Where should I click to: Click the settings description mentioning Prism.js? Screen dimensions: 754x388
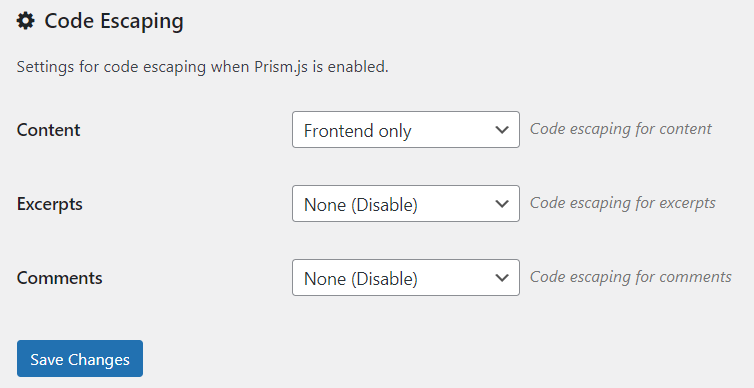pos(202,67)
